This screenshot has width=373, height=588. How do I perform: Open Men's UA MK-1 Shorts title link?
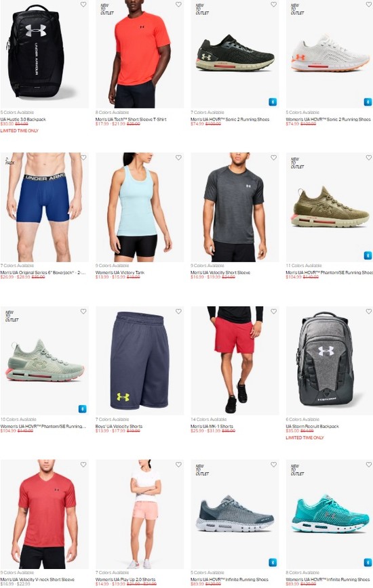click(x=212, y=426)
